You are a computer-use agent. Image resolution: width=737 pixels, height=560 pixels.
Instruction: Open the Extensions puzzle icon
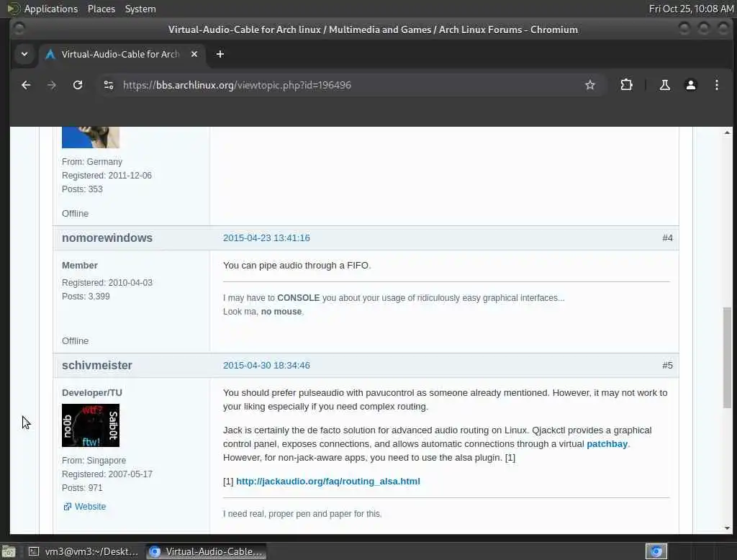[x=626, y=85]
